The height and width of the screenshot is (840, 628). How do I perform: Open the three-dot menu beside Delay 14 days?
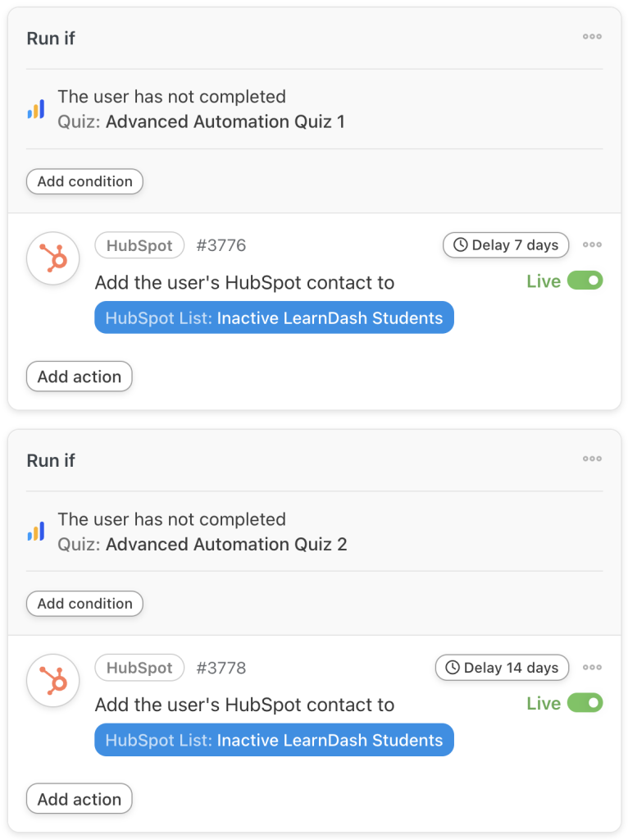(x=592, y=668)
